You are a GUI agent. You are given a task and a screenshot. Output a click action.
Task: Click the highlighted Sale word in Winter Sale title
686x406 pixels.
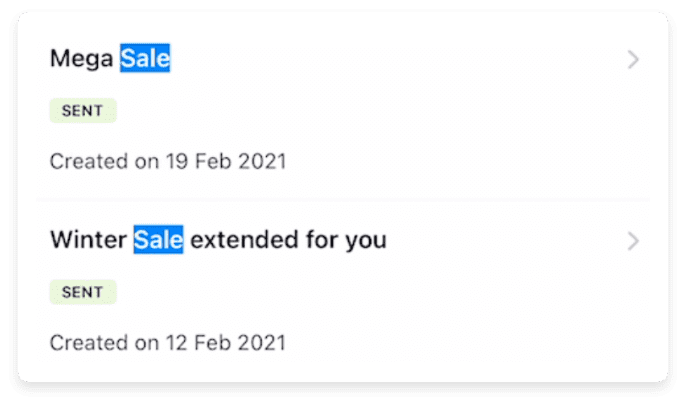[x=158, y=241]
